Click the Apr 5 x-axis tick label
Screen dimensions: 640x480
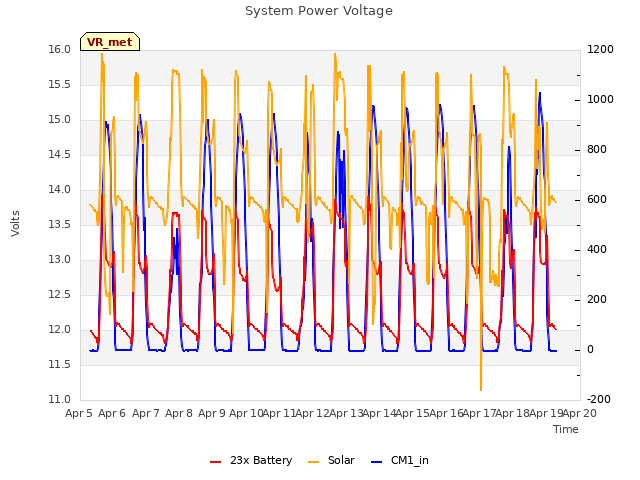click(x=79, y=413)
